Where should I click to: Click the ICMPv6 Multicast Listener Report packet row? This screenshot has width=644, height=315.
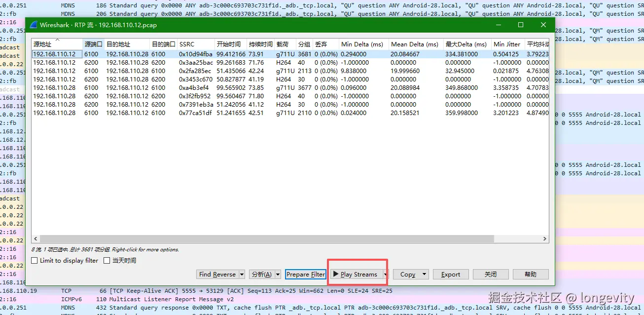coord(322,299)
